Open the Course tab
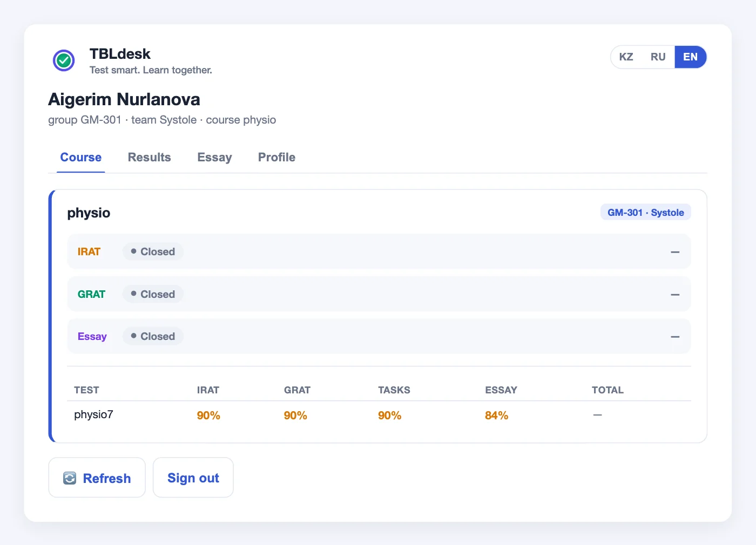756x545 pixels. [81, 158]
